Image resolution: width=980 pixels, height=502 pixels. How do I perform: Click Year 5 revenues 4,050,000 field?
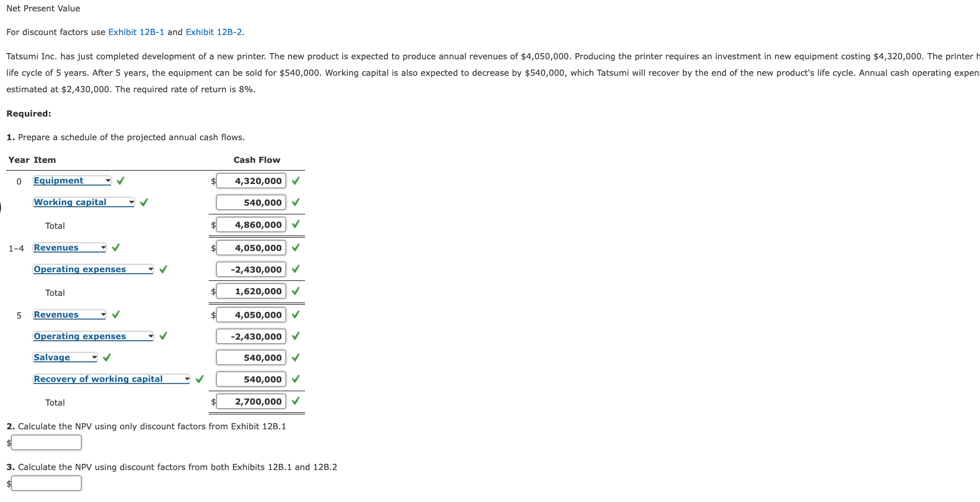(x=251, y=315)
